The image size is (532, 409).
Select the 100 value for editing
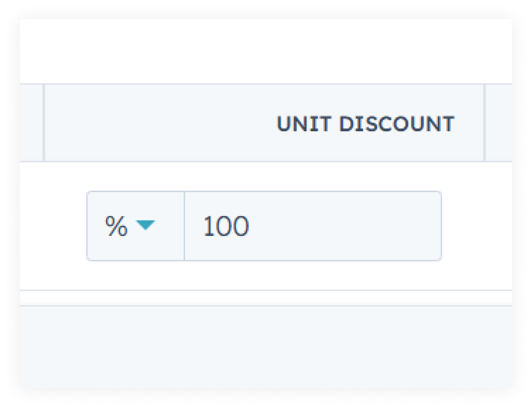tap(226, 226)
